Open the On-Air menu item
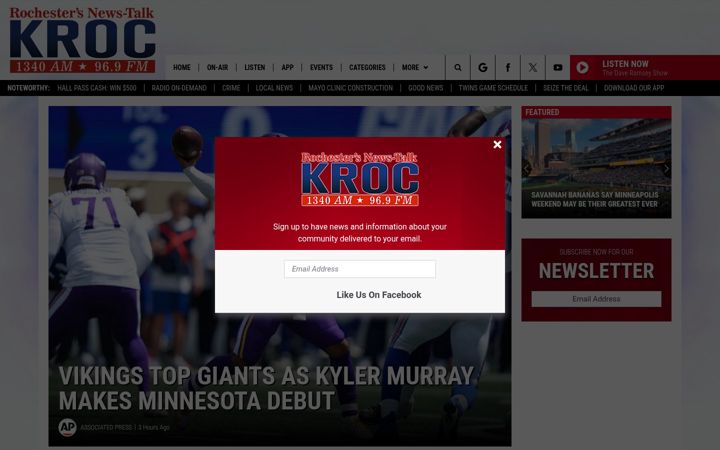 [x=217, y=68]
